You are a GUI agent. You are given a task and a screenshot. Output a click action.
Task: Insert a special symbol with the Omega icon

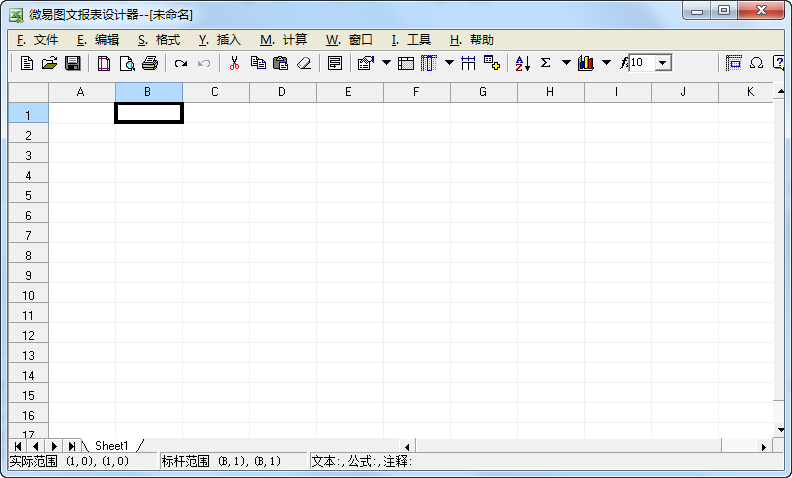(x=756, y=63)
